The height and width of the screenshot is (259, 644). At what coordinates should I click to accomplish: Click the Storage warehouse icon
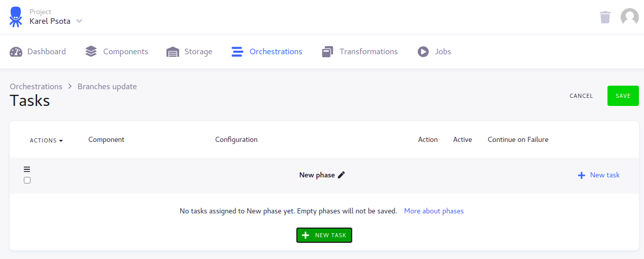coord(173,52)
